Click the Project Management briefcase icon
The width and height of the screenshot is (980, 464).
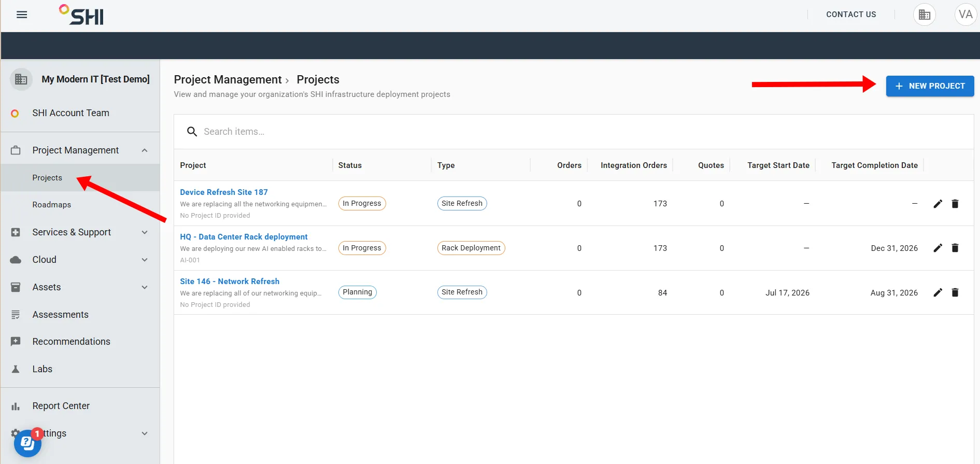tap(16, 150)
